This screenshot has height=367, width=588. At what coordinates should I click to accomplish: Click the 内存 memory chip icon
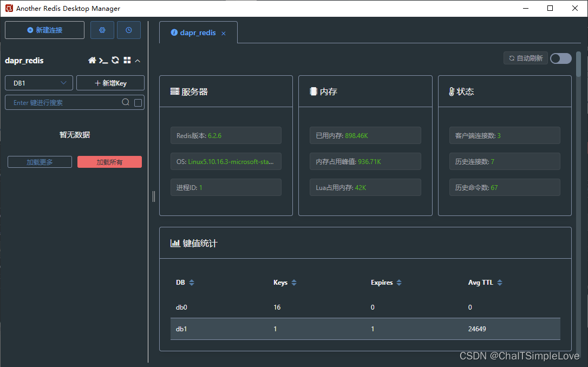[313, 91]
